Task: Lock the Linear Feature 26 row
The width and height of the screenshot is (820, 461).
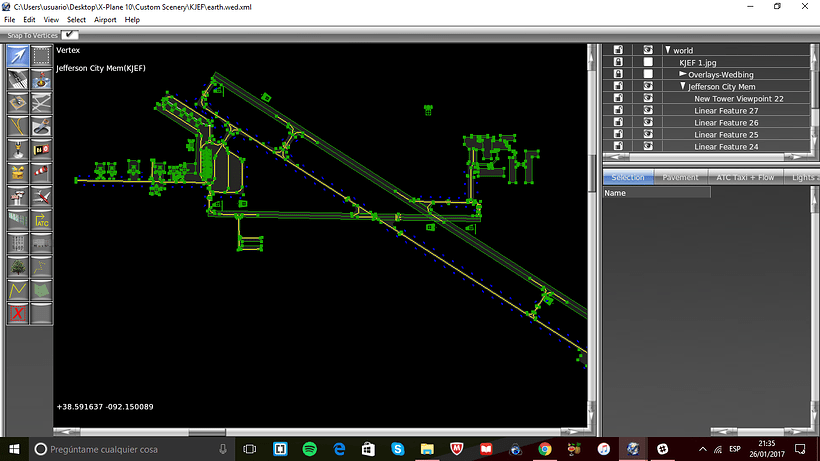Action: point(618,122)
